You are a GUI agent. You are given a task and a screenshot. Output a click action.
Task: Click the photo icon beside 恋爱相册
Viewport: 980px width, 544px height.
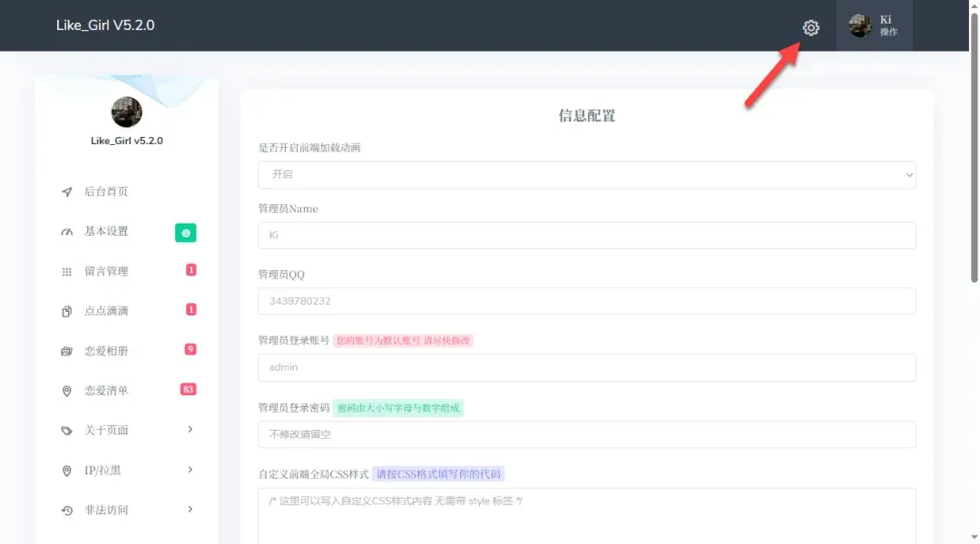click(x=66, y=351)
